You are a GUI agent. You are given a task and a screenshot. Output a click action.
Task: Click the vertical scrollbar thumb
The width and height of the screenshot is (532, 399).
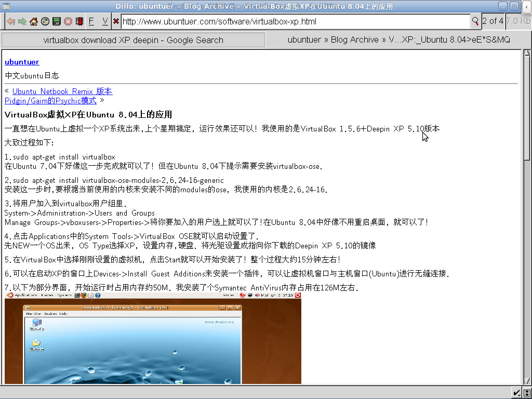tap(527, 108)
